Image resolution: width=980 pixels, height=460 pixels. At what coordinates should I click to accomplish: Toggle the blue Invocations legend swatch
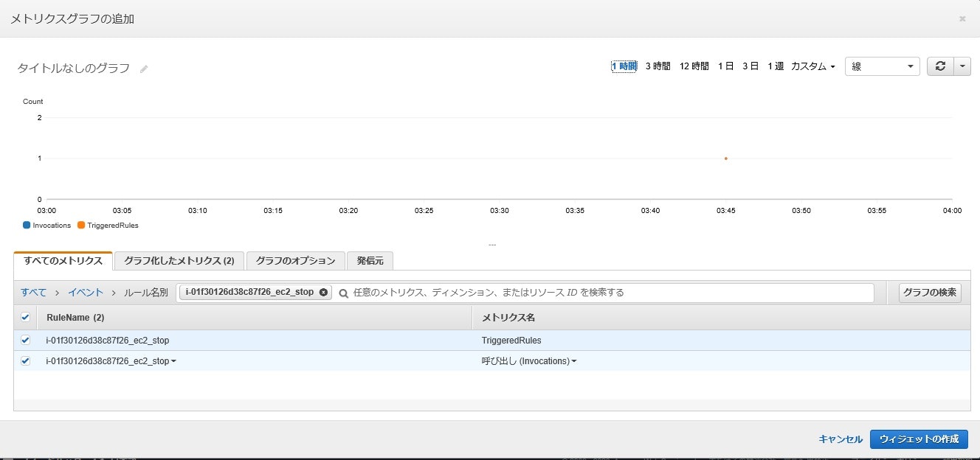tap(27, 226)
